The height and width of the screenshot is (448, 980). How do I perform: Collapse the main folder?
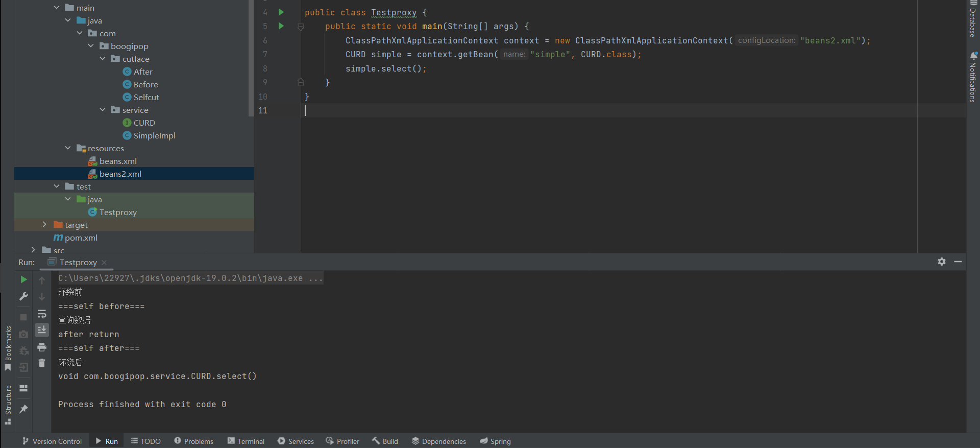(57, 8)
